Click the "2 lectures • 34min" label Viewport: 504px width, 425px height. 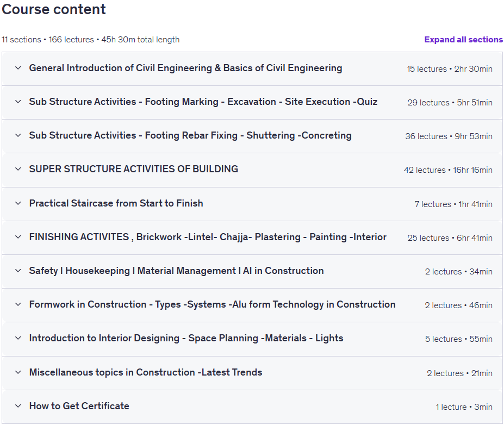pyautogui.click(x=459, y=272)
